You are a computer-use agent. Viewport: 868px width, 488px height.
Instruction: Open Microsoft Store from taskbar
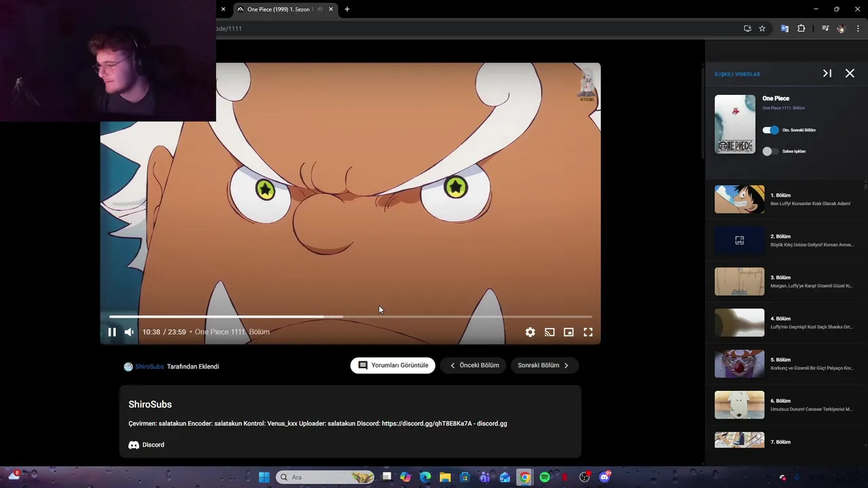point(465,477)
